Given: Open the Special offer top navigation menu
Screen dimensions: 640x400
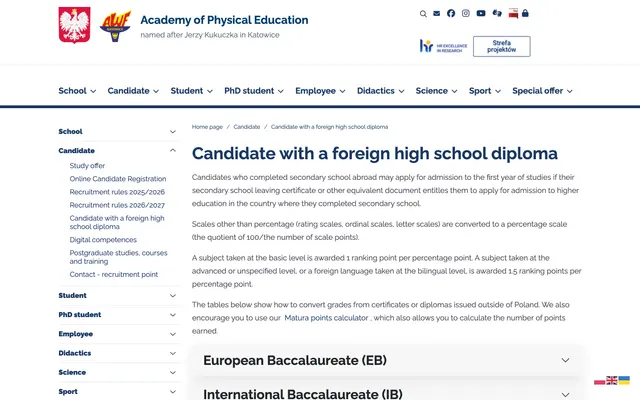Looking at the screenshot, I should pos(542,91).
